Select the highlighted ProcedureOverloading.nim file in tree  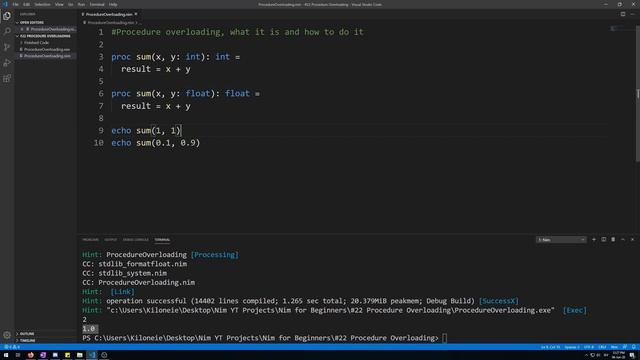pyautogui.click(x=47, y=56)
